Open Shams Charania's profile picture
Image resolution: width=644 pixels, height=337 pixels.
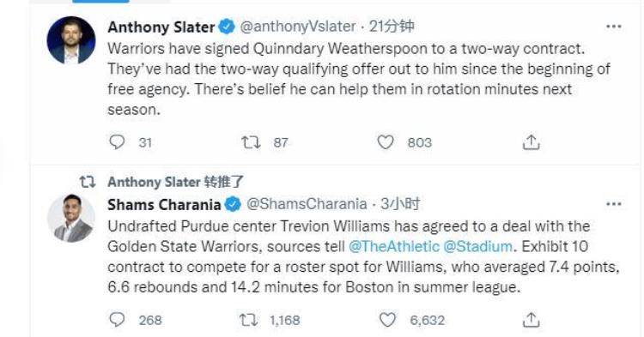tap(71, 218)
